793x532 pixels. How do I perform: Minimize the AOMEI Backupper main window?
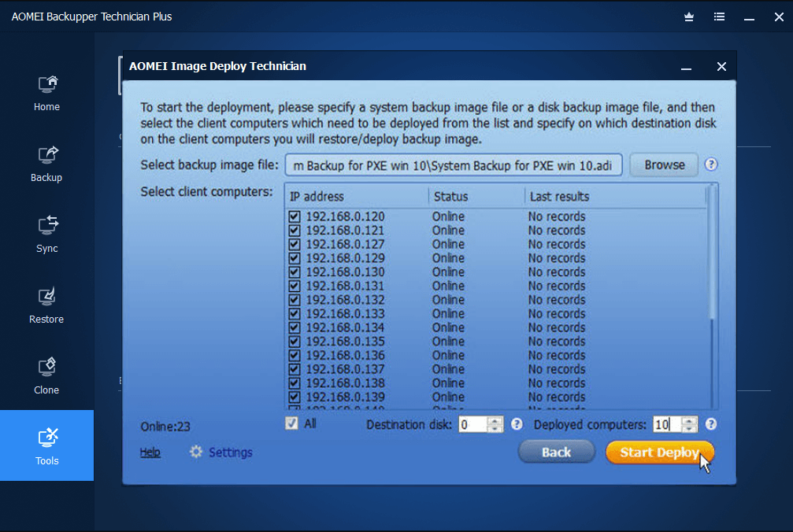[x=749, y=17]
